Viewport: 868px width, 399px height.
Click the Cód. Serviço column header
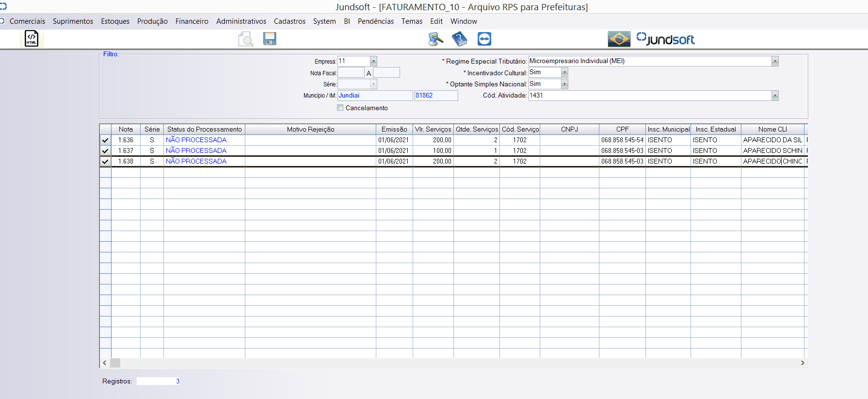(520, 129)
